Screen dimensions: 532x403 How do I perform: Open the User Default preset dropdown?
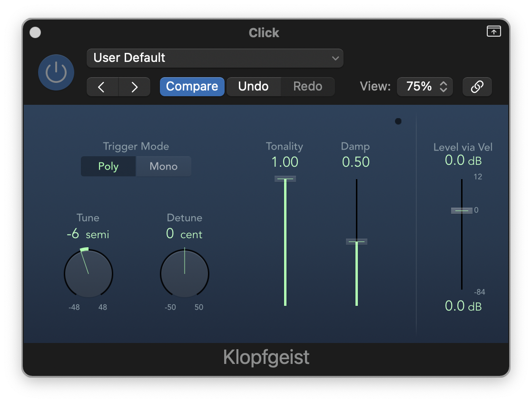(x=215, y=58)
